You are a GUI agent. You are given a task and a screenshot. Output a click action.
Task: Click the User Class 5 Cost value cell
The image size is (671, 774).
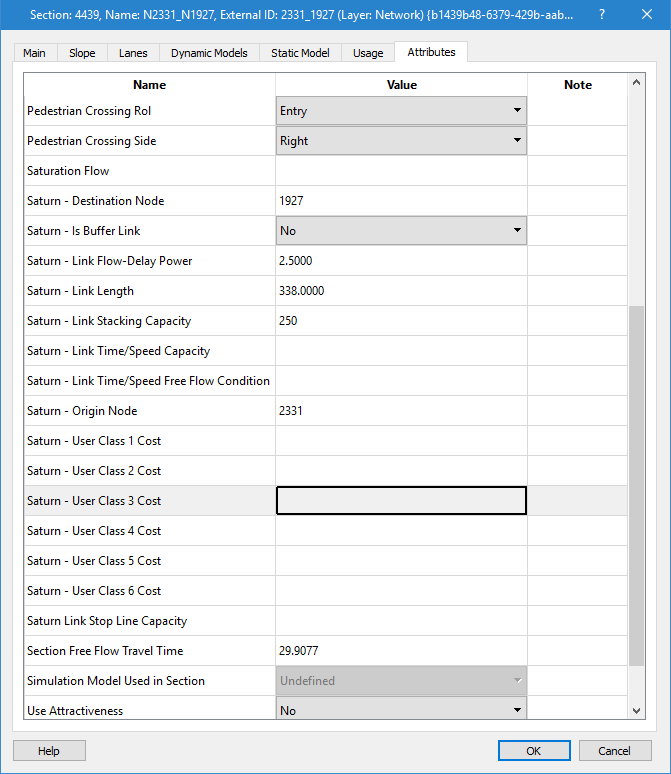(401, 561)
